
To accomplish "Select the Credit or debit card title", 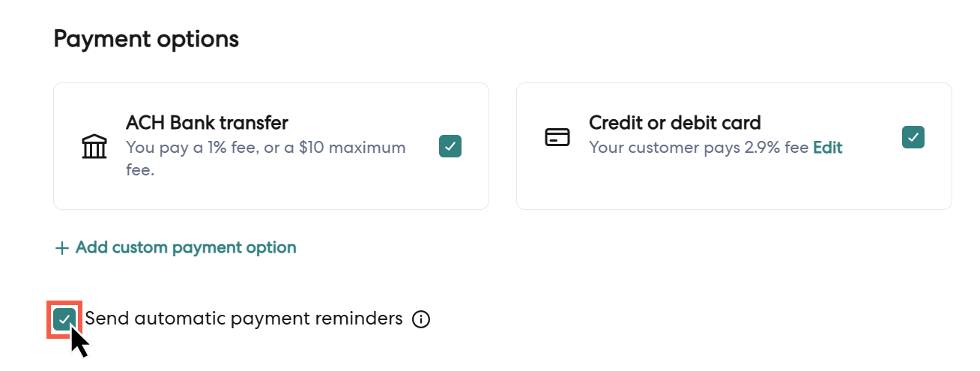I will (674, 123).
